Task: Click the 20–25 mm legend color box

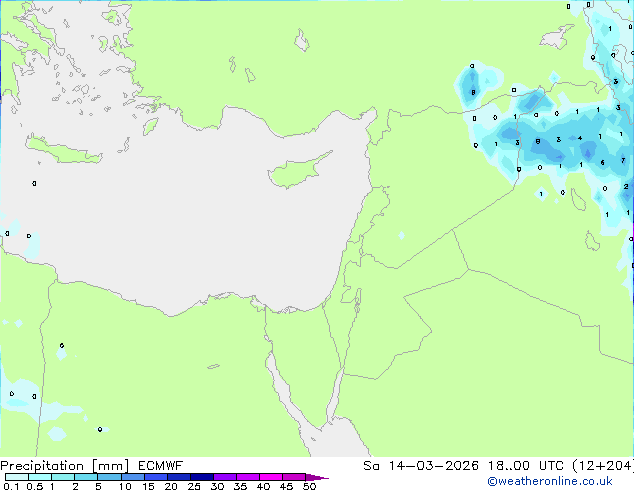Action: [179, 477]
